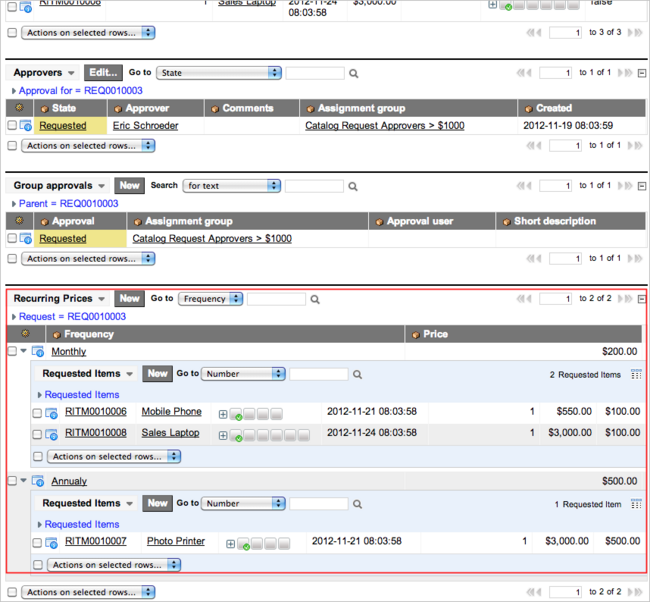This screenshot has width=650, height=602.
Task: Expand the workflow stage plus icon for Mobile Phone
Action: click(x=223, y=414)
